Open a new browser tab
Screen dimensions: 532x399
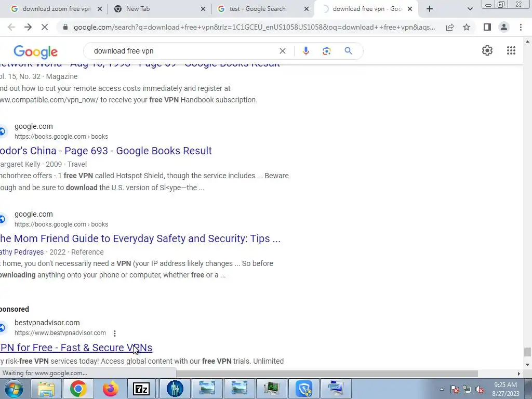point(430,9)
